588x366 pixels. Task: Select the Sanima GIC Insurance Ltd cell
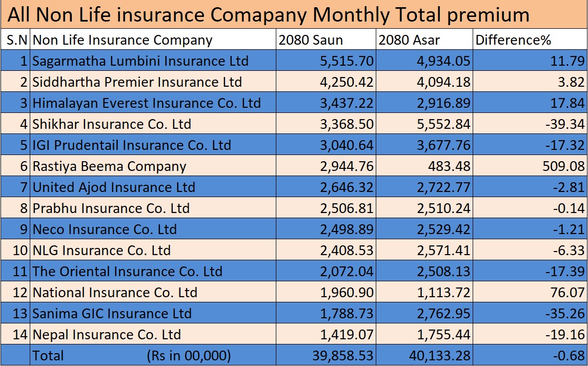pos(112,314)
